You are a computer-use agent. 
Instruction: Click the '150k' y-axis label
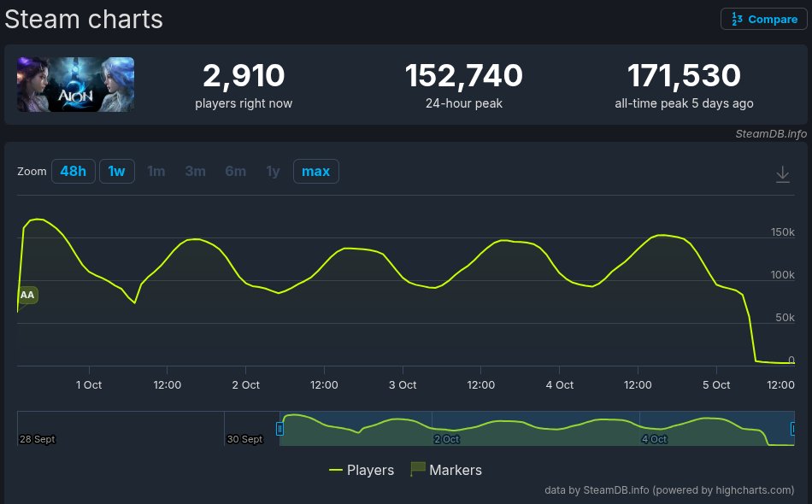pos(782,231)
